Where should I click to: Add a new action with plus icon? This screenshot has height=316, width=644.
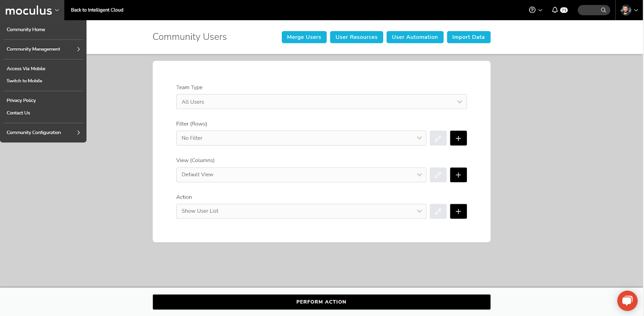click(x=458, y=211)
